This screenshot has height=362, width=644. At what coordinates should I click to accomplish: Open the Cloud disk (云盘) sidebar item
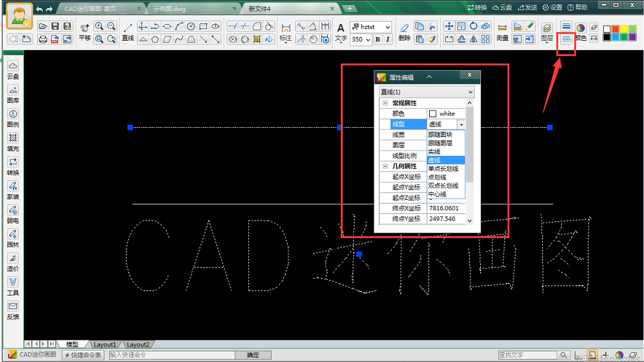point(13,70)
